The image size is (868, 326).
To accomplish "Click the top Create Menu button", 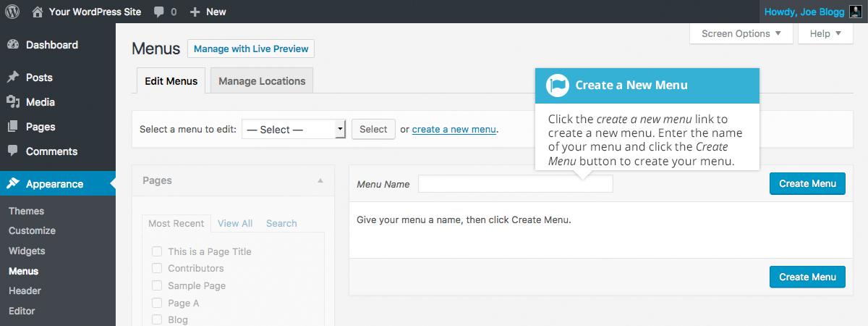I will tap(807, 183).
